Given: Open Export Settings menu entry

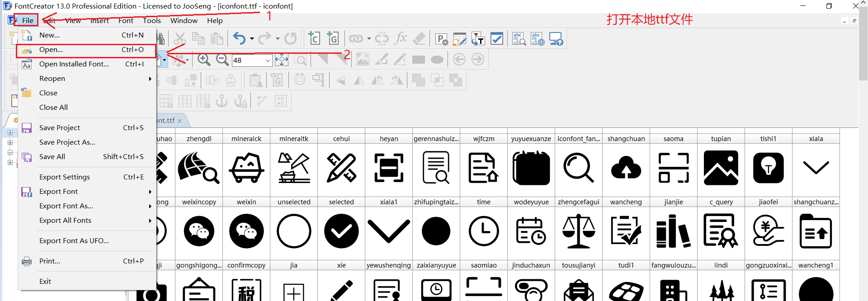Looking at the screenshot, I should (x=87, y=177).
